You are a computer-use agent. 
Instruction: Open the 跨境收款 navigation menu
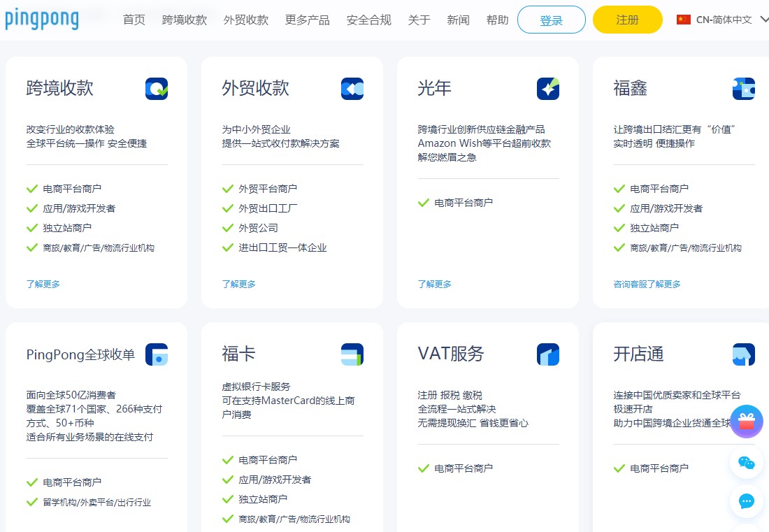pos(185,20)
